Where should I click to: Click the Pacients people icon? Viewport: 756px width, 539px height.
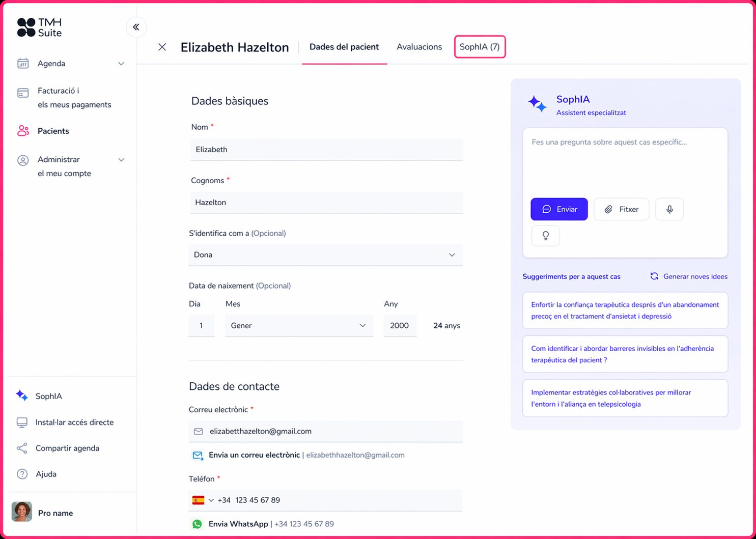(x=23, y=131)
